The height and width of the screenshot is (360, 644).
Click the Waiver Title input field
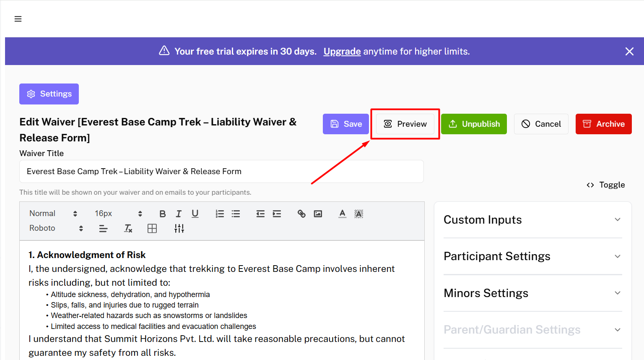[221, 172]
